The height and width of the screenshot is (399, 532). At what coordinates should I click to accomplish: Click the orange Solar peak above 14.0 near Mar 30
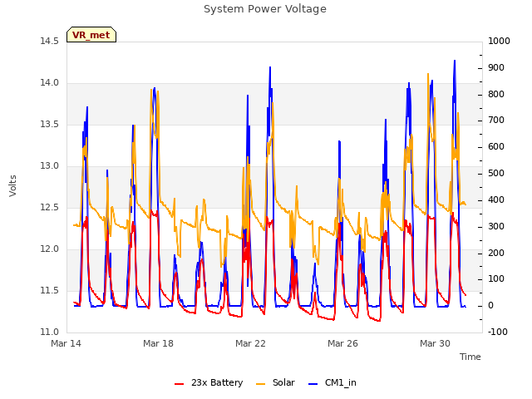click(x=428, y=74)
